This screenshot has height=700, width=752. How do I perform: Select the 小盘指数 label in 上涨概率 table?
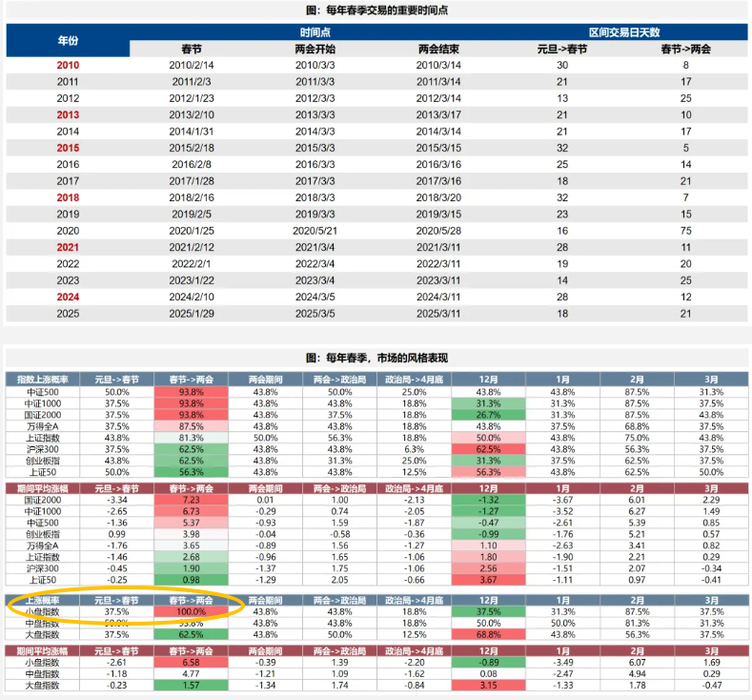[x=43, y=612]
